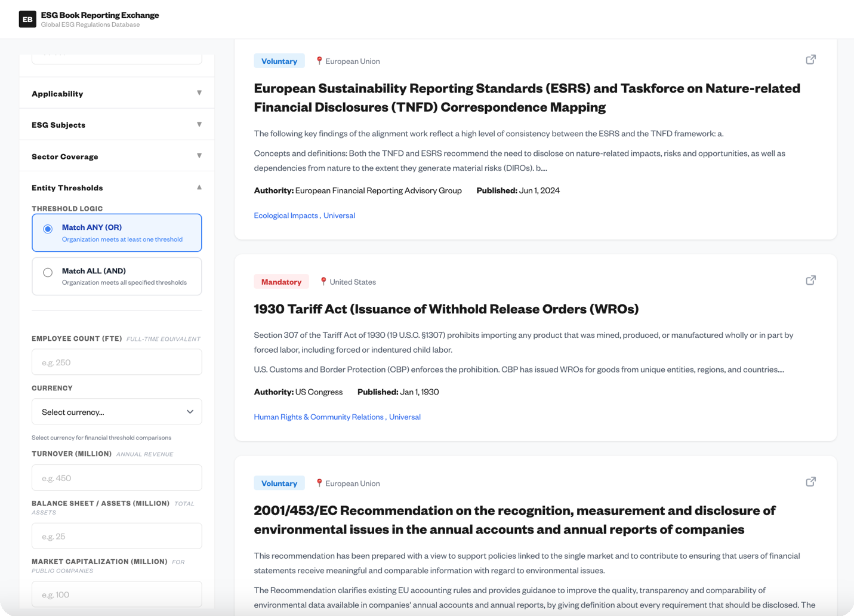
Task: Click the location pin beside United States
Action: point(323,281)
